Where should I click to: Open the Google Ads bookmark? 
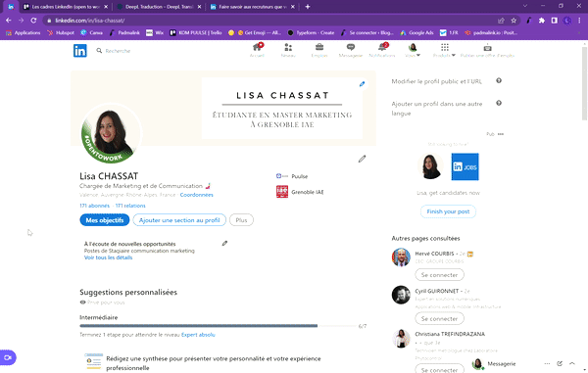(x=416, y=33)
